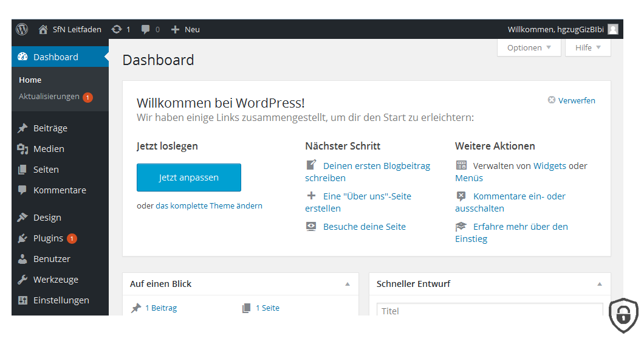Click the Kommentare bubble icon in sidebar
644x338 pixels.
click(22, 190)
